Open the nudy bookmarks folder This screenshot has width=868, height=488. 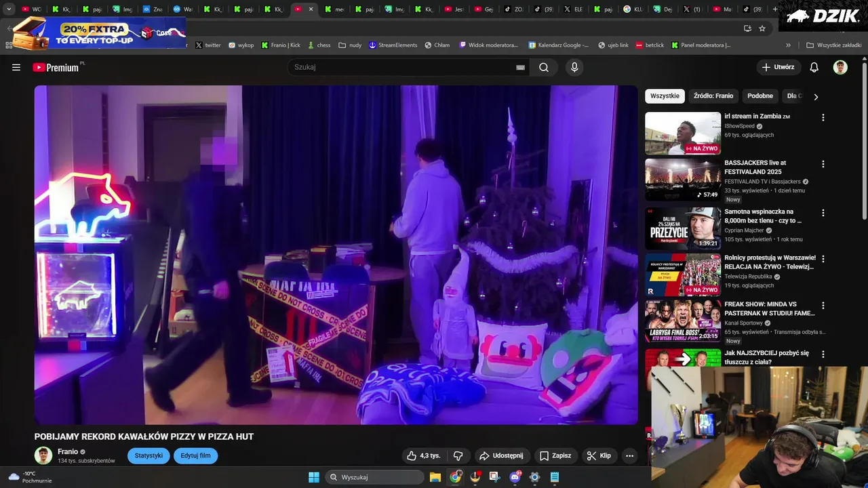point(350,45)
